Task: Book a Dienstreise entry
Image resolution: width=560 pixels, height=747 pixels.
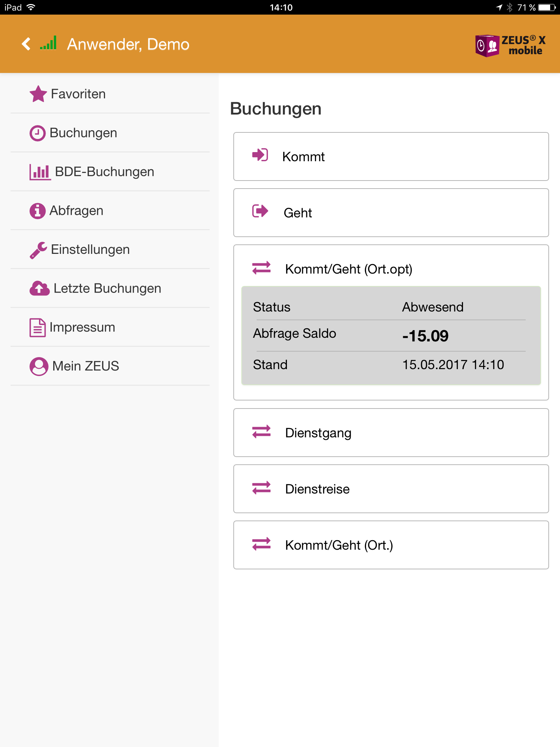Action: 390,489
